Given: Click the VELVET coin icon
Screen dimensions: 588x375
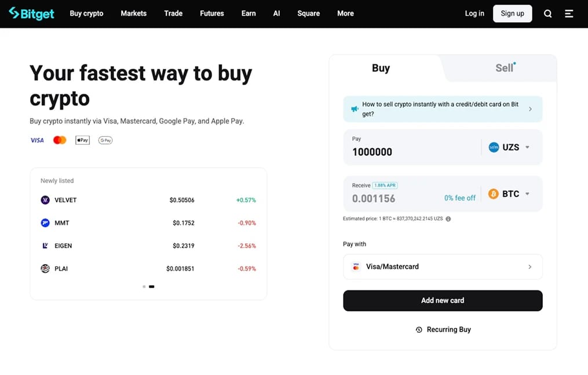Looking at the screenshot, I should coord(45,200).
